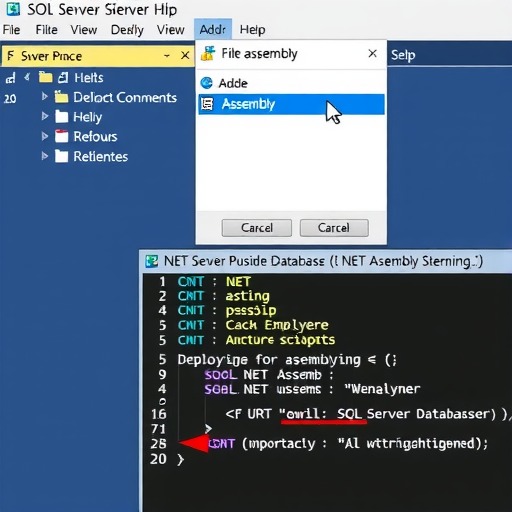Click the connect icon above the 20 label
This screenshot has width=512, height=512.
(10, 78)
